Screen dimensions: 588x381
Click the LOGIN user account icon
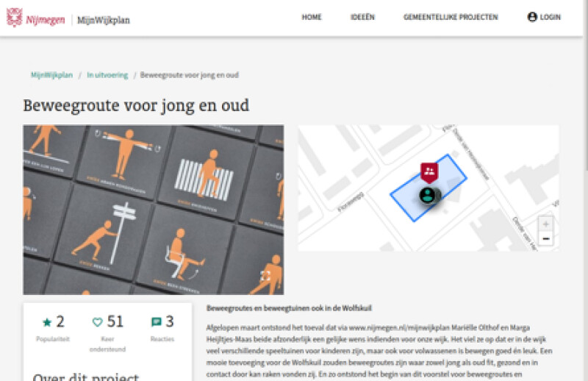[532, 17]
